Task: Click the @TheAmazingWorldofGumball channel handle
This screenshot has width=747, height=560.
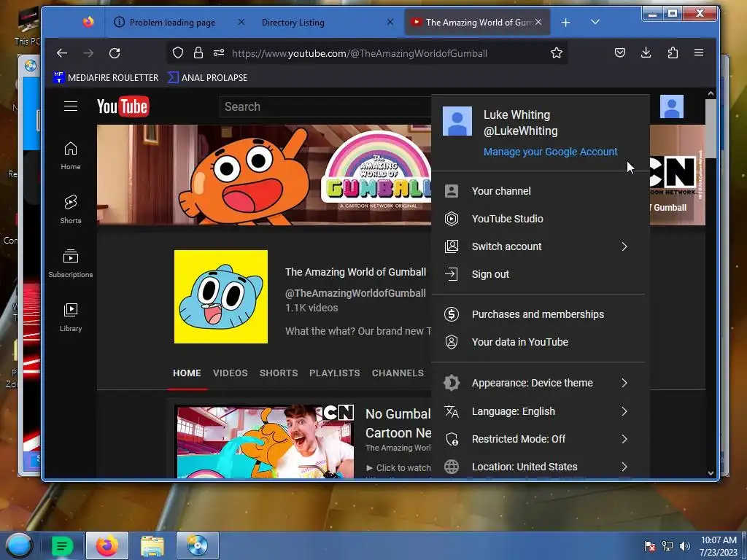Action: [355, 293]
